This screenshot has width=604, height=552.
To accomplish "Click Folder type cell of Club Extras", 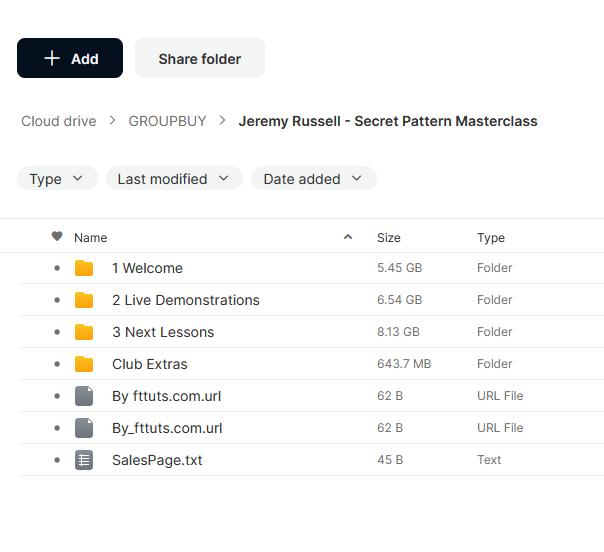I will (495, 364).
